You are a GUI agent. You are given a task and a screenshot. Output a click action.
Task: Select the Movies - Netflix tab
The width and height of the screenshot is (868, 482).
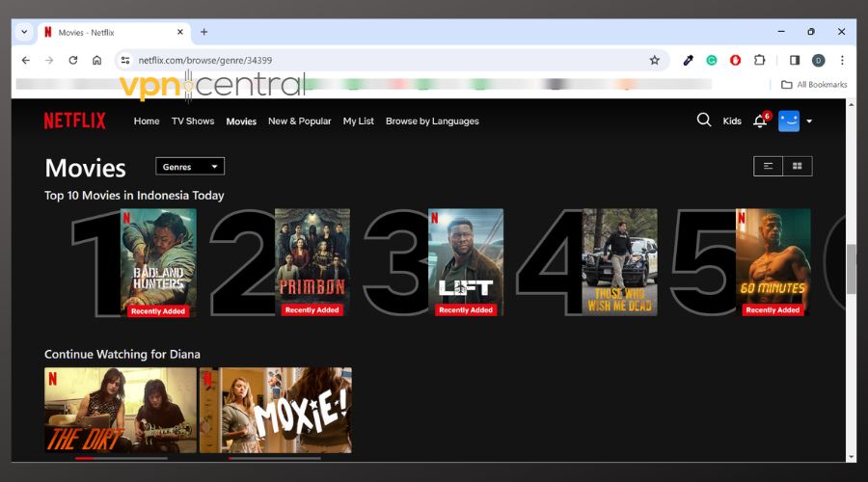coord(114,32)
